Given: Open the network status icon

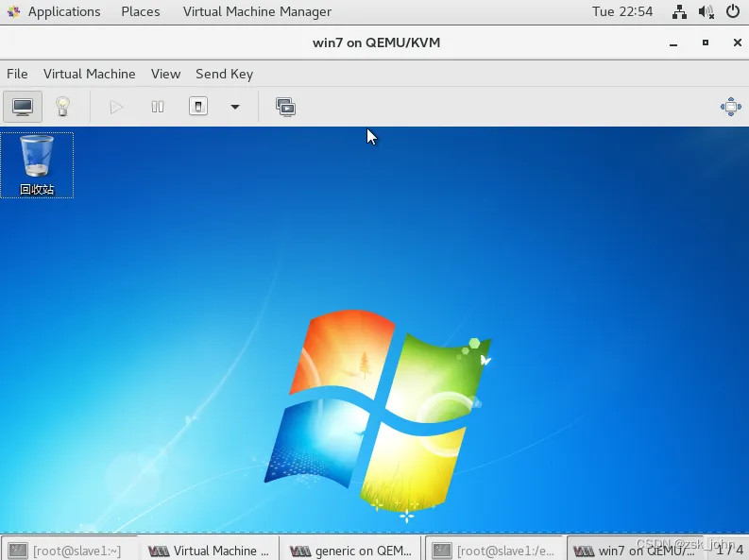Looking at the screenshot, I should tap(679, 11).
